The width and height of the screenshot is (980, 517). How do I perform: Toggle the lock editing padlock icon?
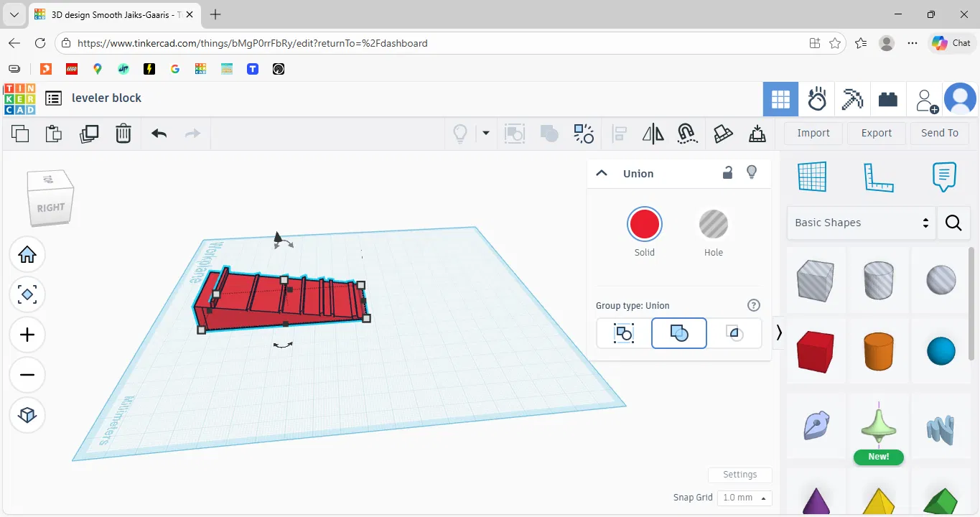[727, 173]
